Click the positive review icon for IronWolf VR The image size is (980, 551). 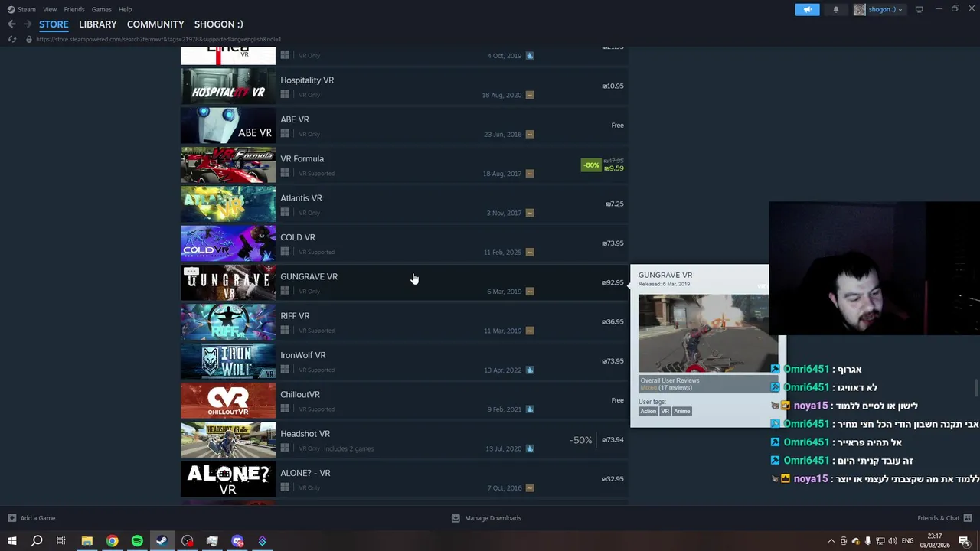pos(529,370)
